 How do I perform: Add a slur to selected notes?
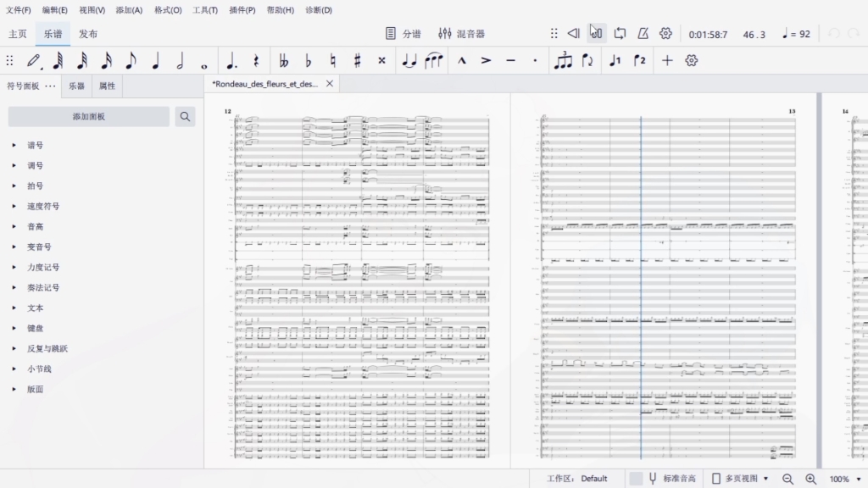click(x=433, y=60)
